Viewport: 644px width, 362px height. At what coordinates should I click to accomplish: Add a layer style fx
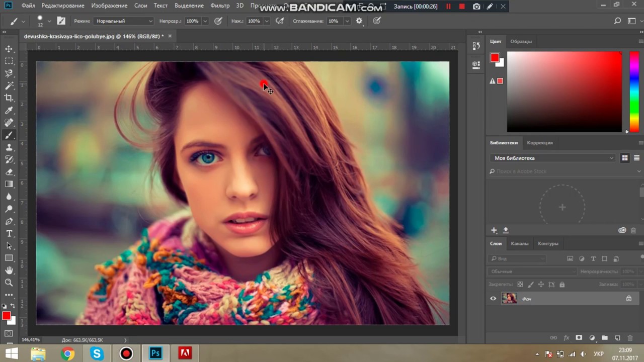tap(567, 338)
